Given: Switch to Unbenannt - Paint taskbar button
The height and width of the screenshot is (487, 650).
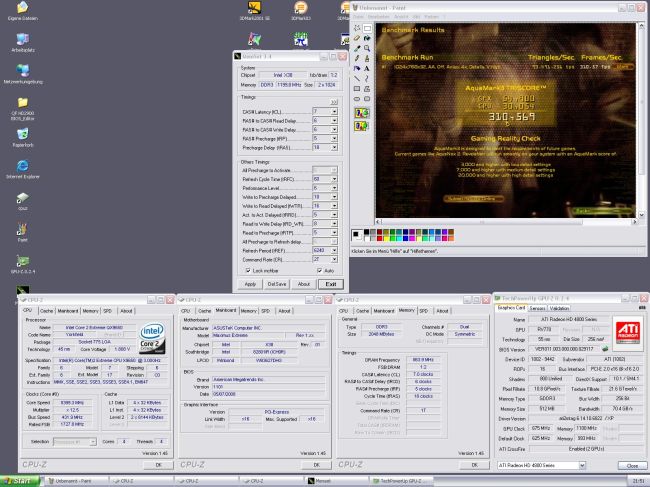Looking at the screenshot, I should pos(76,481).
